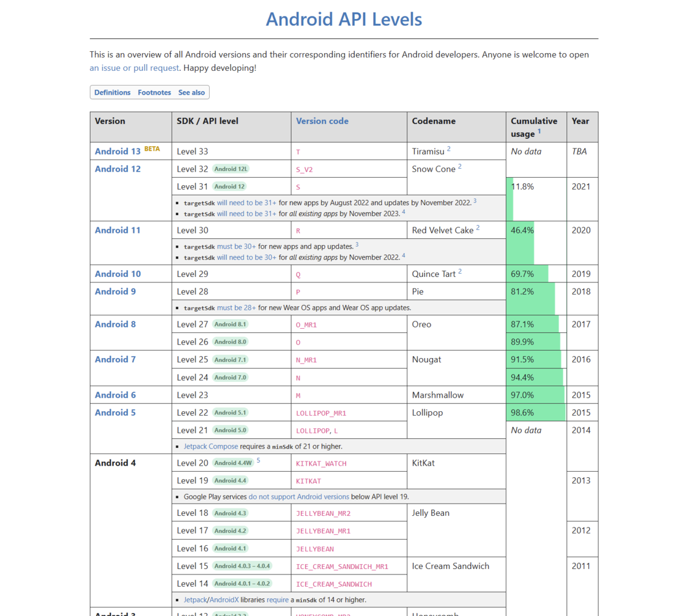This screenshot has width=685, height=616.
Task: Click the Android 5.0 badge
Action: pyautogui.click(x=230, y=430)
